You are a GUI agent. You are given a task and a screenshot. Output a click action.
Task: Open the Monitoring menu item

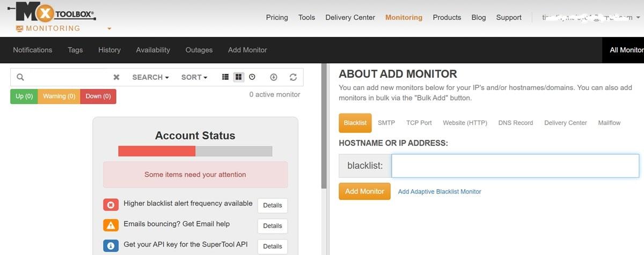(x=404, y=17)
